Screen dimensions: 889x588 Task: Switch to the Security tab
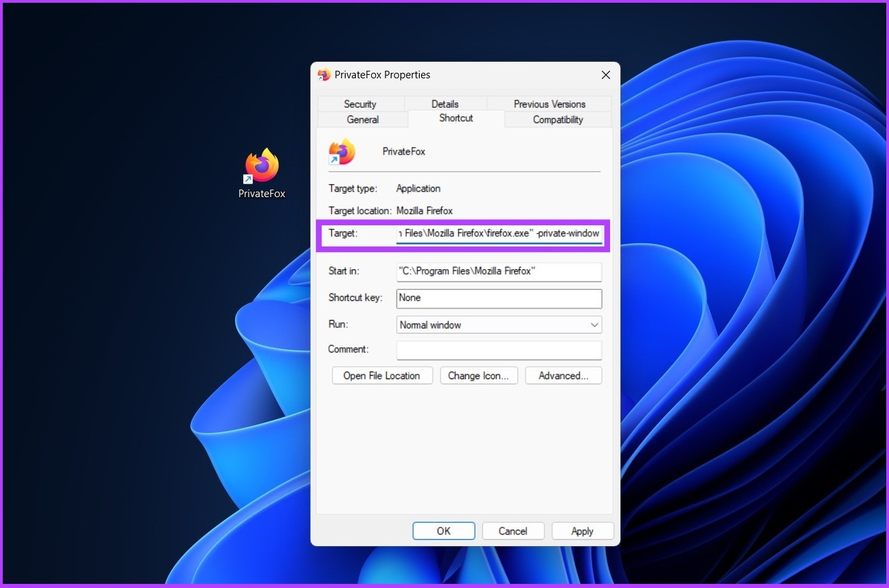tap(360, 104)
